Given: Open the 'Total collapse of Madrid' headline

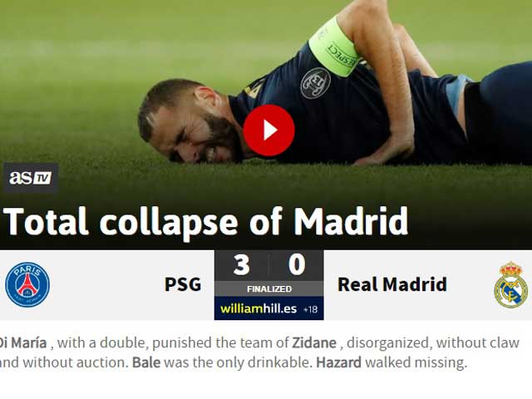Looking at the screenshot, I should tap(205, 222).
